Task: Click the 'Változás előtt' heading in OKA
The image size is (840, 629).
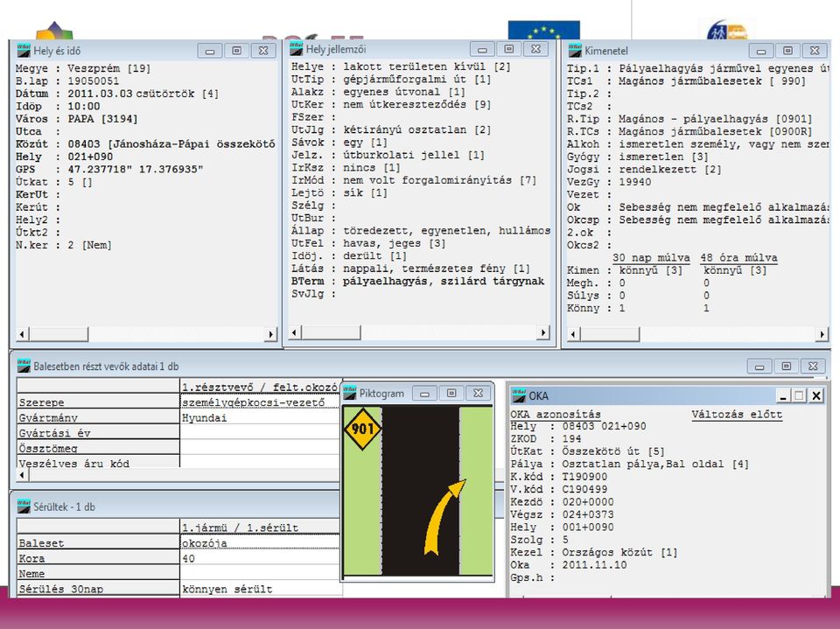Action: [737, 414]
